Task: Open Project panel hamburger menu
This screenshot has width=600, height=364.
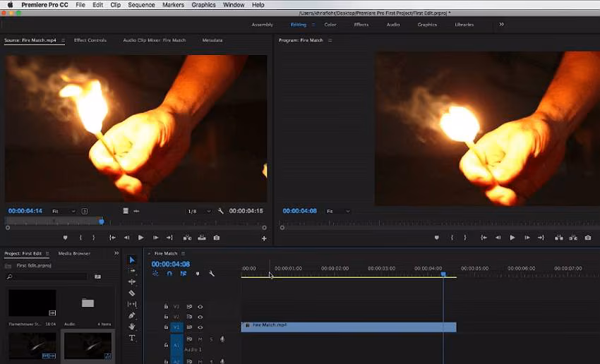Action: (x=47, y=253)
